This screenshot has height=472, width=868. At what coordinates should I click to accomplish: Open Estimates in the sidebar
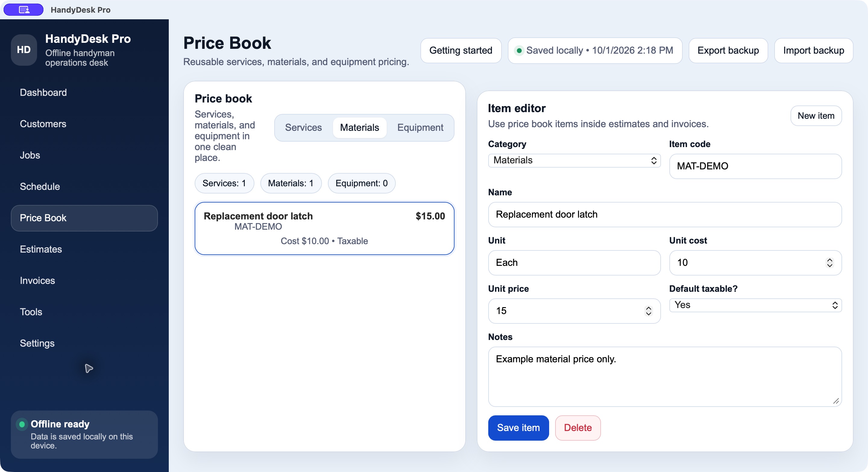(84, 249)
